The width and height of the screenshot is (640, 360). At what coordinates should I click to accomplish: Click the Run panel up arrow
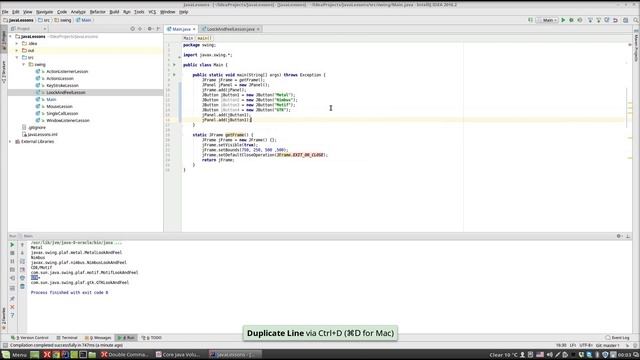pos(22,245)
